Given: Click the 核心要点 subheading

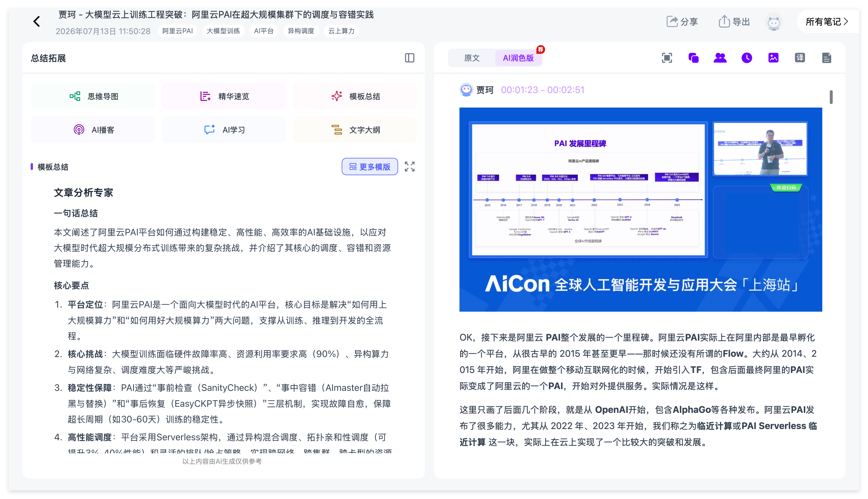Looking at the screenshot, I should [x=71, y=285].
